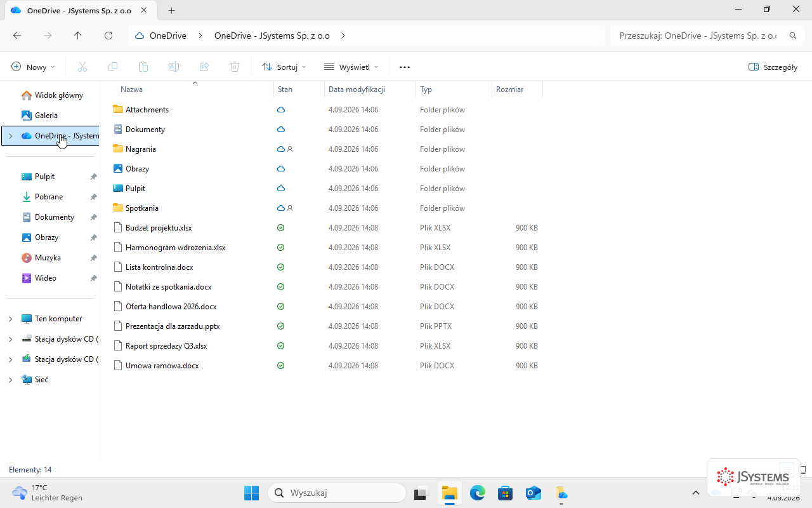Open the three-dots more options menu
This screenshot has height=508, width=812.
pyautogui.click(x=405, y=67)
